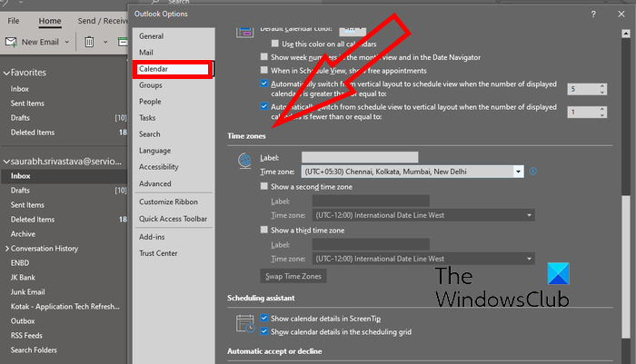This screenshot has width=636, height=364.
Task: Uncheck automatic switch to vertical layout option
Action: 264,106
